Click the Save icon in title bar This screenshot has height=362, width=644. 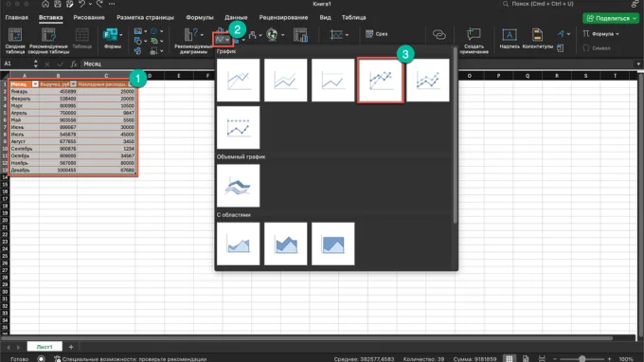pos(58,4)
